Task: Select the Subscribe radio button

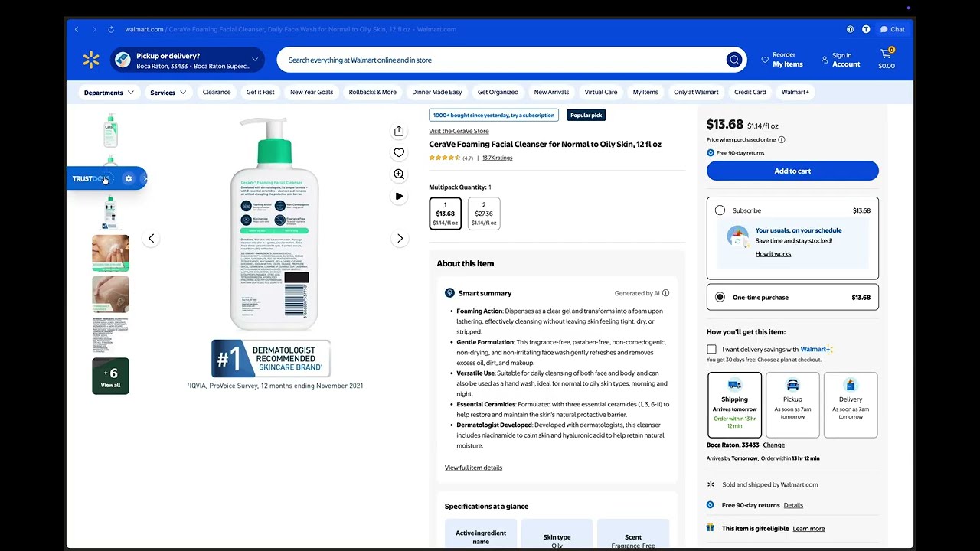Action: coord(720,210)
